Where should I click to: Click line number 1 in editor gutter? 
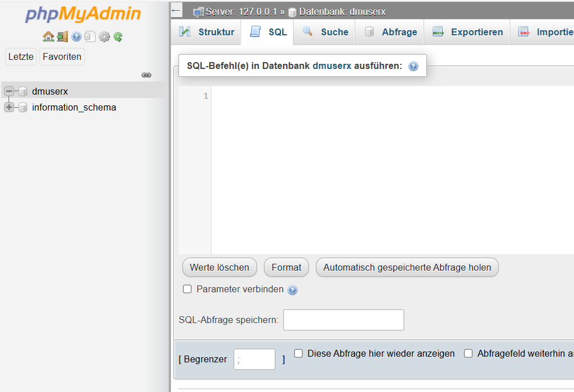click(x=206, y=96)
